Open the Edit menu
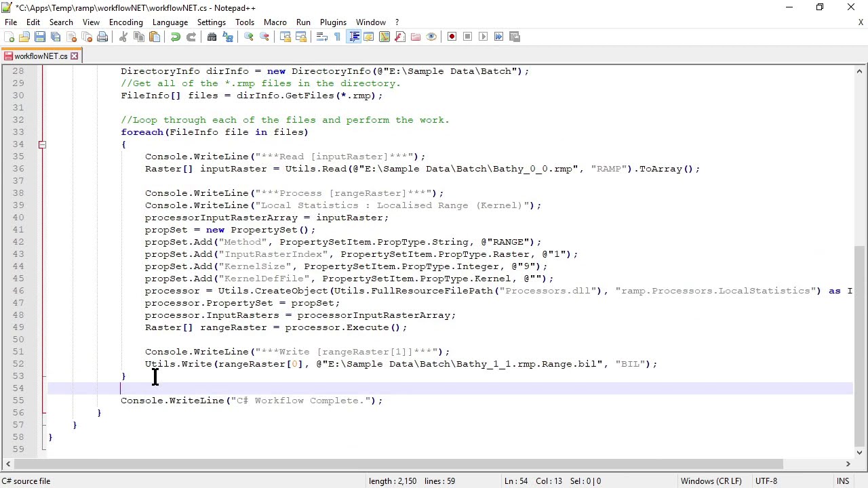Screen dimensions: 868x488 click(33, 22)
